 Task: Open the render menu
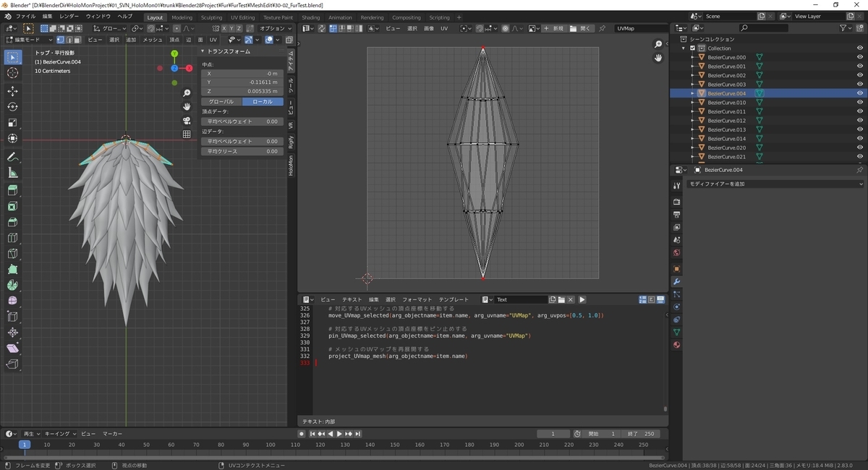tap(69, 16)
